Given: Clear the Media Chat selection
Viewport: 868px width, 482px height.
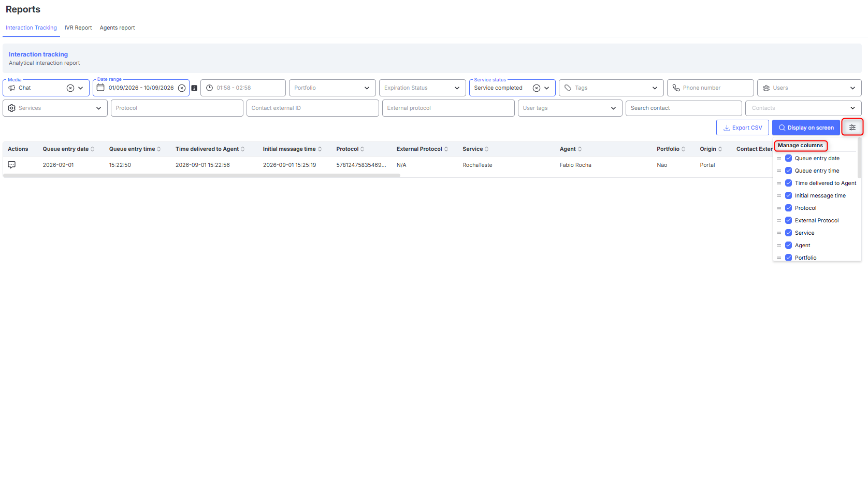Looking at the screenshot, I should click(70, 88).
